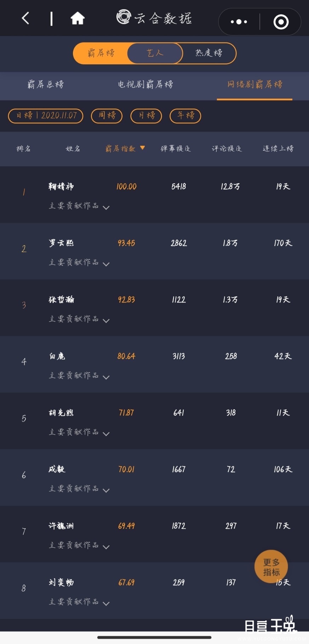Open the three-dots more menu
The height and width of the screenshot is (644, 309).
click(239, 22)
